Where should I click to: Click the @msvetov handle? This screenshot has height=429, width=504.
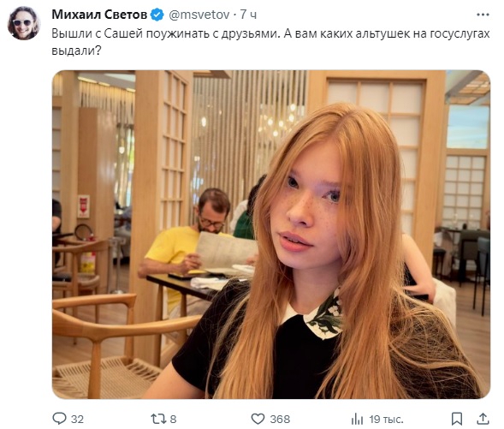coord(199,15)
